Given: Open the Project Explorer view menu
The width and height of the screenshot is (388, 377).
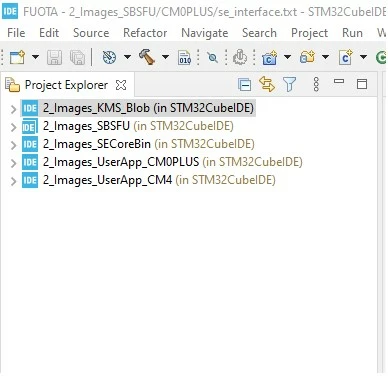Looking at the screenshot, I should (x=316, y=84).
